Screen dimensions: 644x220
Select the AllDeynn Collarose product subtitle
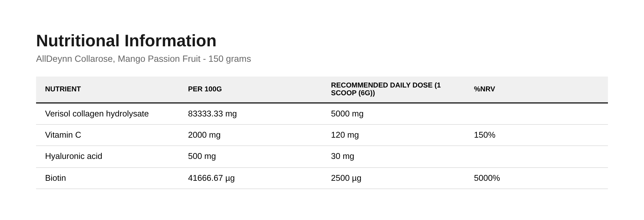143,59
